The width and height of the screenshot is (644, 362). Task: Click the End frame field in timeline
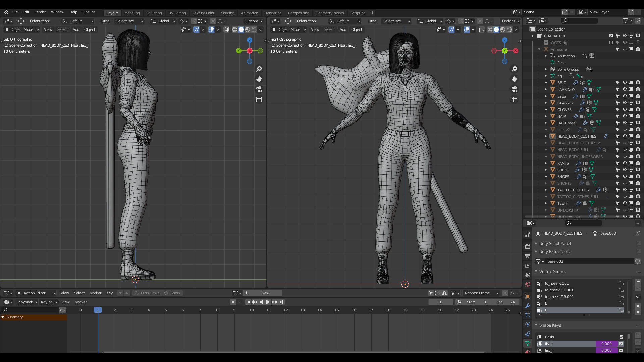[x=506, y=302]
